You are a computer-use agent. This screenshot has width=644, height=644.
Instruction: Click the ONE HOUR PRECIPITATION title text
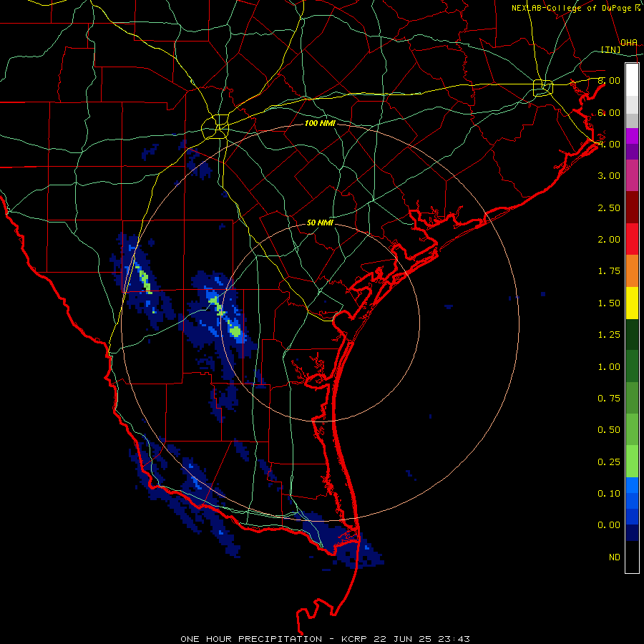(x=251, y=639)
